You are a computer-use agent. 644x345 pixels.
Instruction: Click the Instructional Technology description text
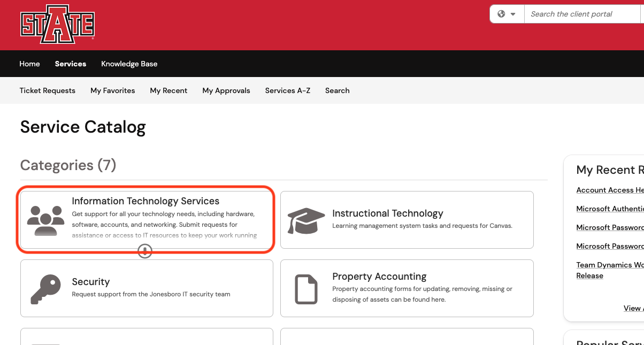tap(423, 226)
